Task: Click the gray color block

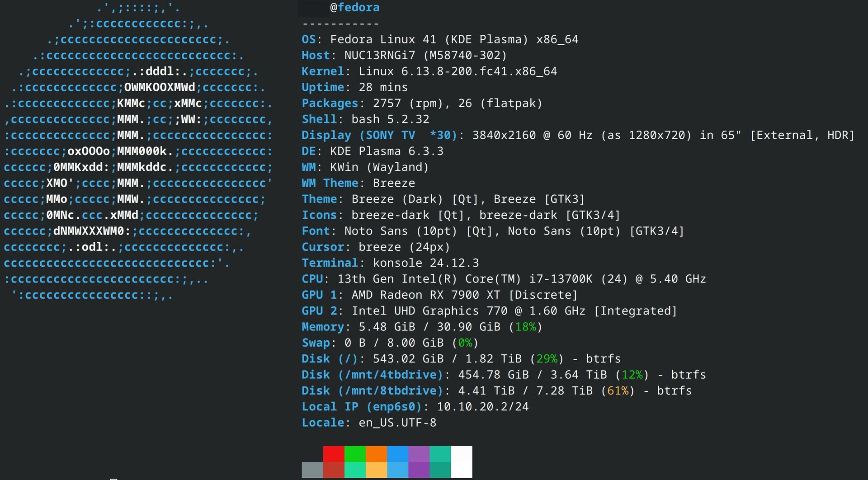Action: (x=312, y=470)
